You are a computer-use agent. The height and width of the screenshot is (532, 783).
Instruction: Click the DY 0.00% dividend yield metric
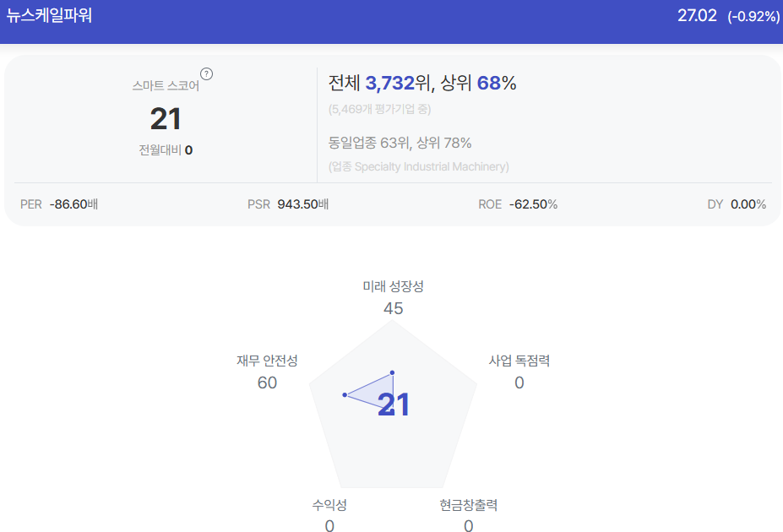click(737, 204)
